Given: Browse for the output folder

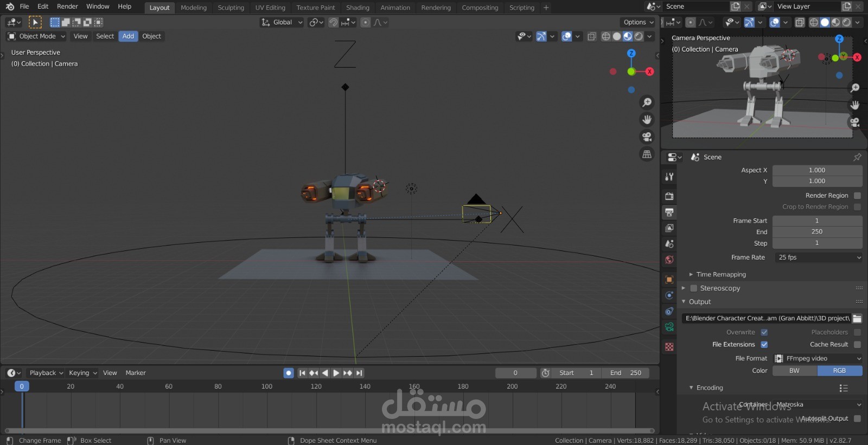Looking at the screenshot, I should [857, 319].
